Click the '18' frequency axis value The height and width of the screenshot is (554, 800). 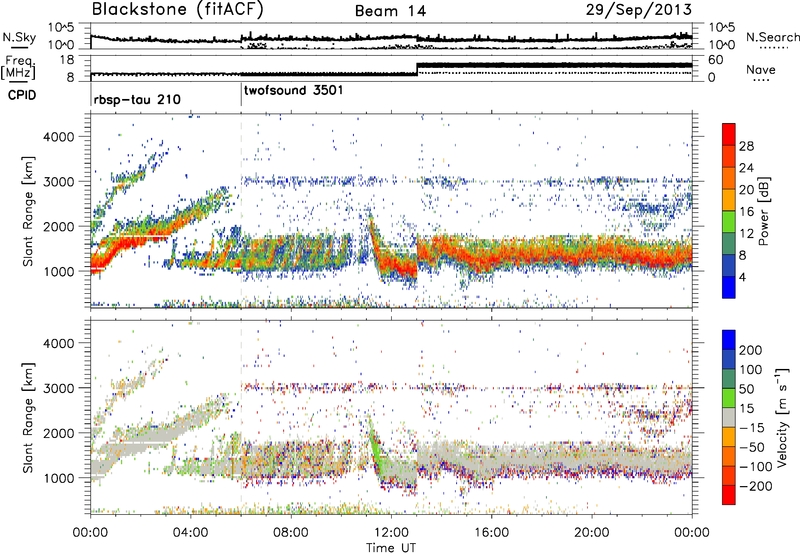pos(67,60)
